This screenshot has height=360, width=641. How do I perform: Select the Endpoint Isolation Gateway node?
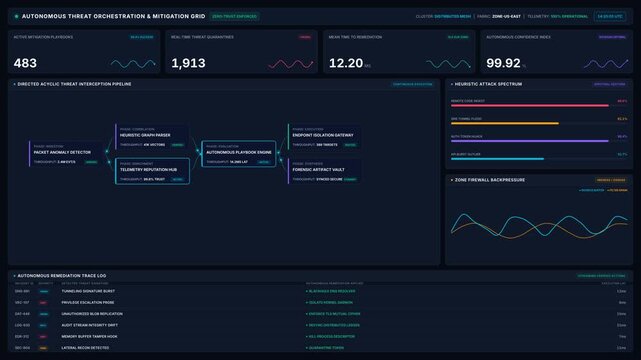point(325,137)
